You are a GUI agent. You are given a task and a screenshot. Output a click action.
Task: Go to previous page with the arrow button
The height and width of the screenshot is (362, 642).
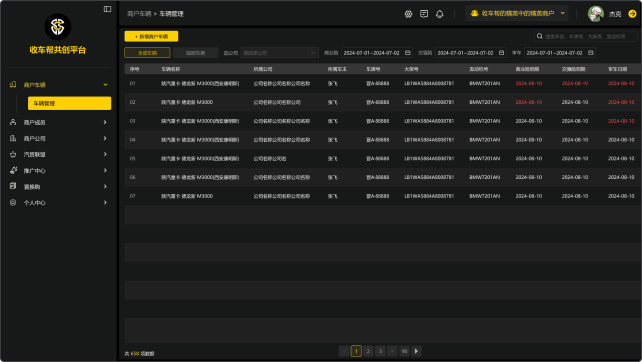(344, 351)
